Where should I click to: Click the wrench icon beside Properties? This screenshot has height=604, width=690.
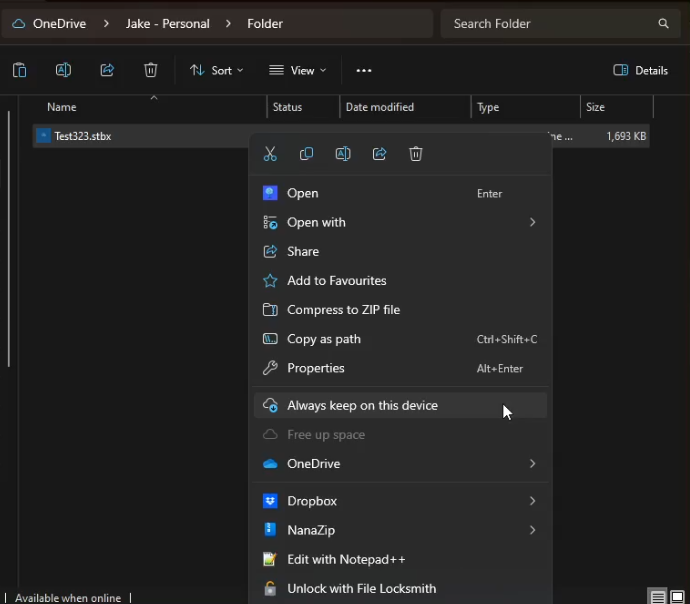pyautogui.click(x=270, y=368)
